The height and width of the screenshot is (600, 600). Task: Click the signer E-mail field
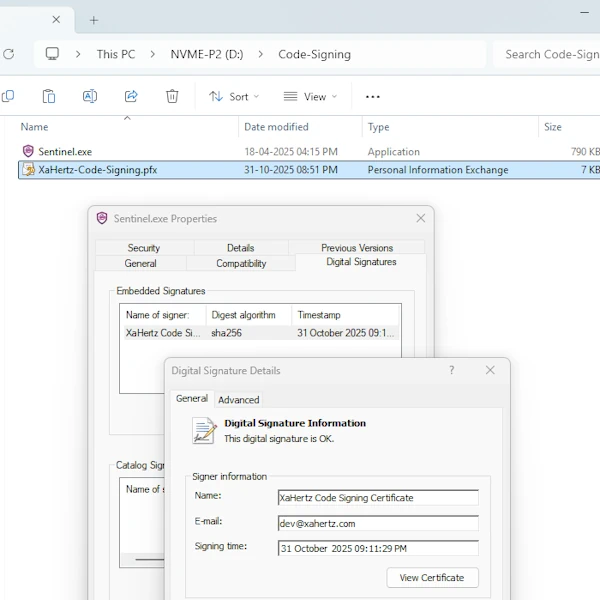pos(378,523)
